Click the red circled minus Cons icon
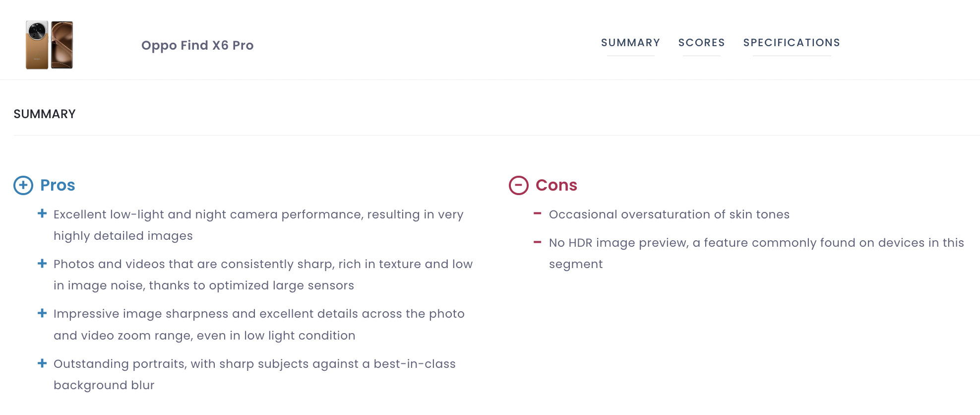This screenshot has width=980, height=415. click(519, 185)
